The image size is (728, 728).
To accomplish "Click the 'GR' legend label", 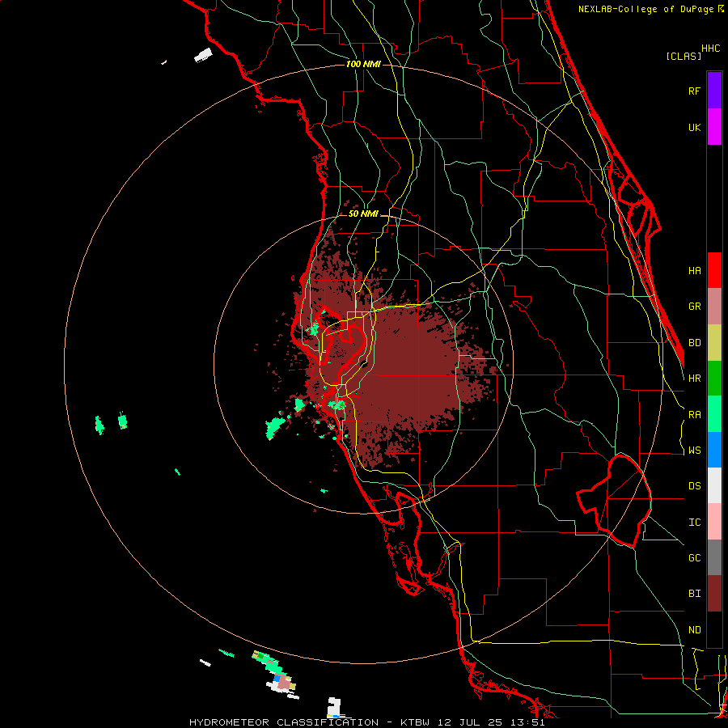I will [x=694, y=307].
